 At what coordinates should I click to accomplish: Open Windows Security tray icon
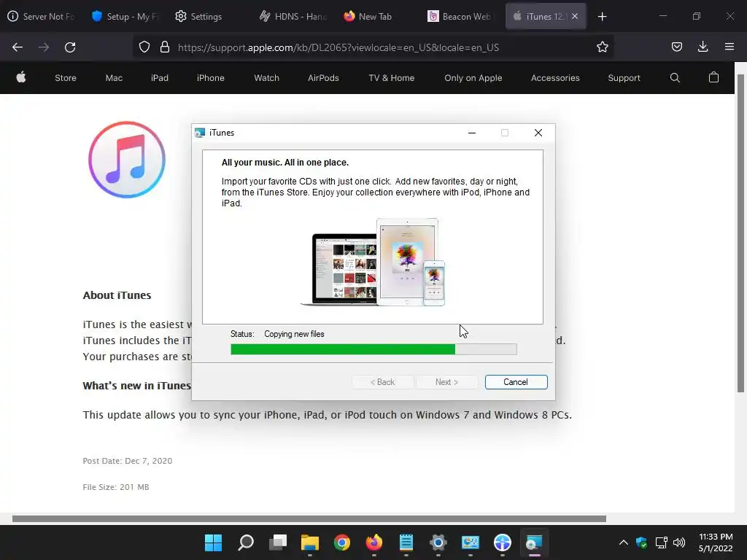click(x=642, y=542)
